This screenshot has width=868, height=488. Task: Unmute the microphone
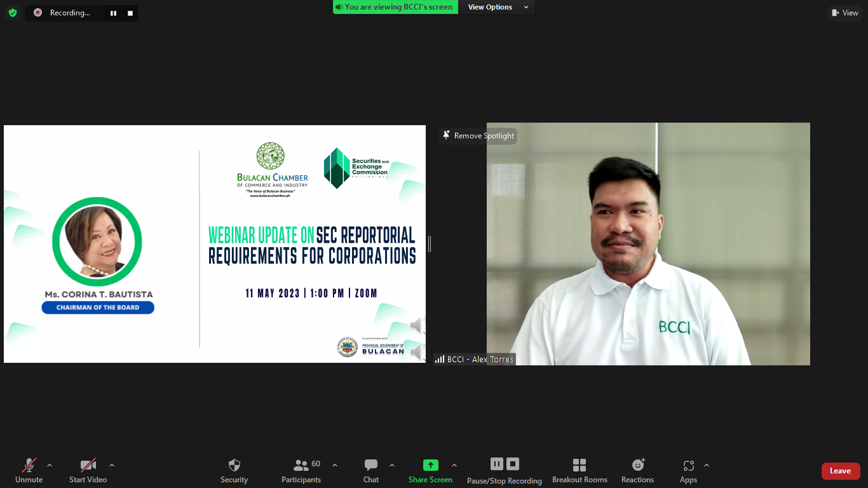pyautogui.click(x=29, y=471)
